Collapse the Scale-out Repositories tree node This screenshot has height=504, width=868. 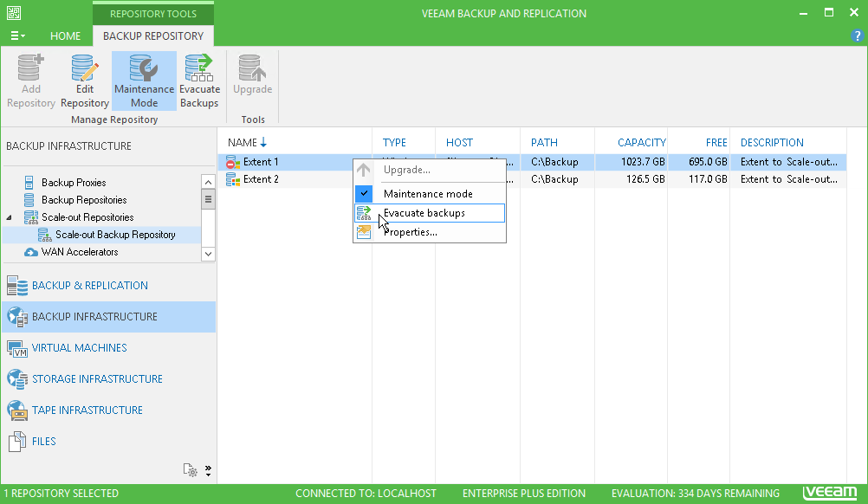pos(9,217)
